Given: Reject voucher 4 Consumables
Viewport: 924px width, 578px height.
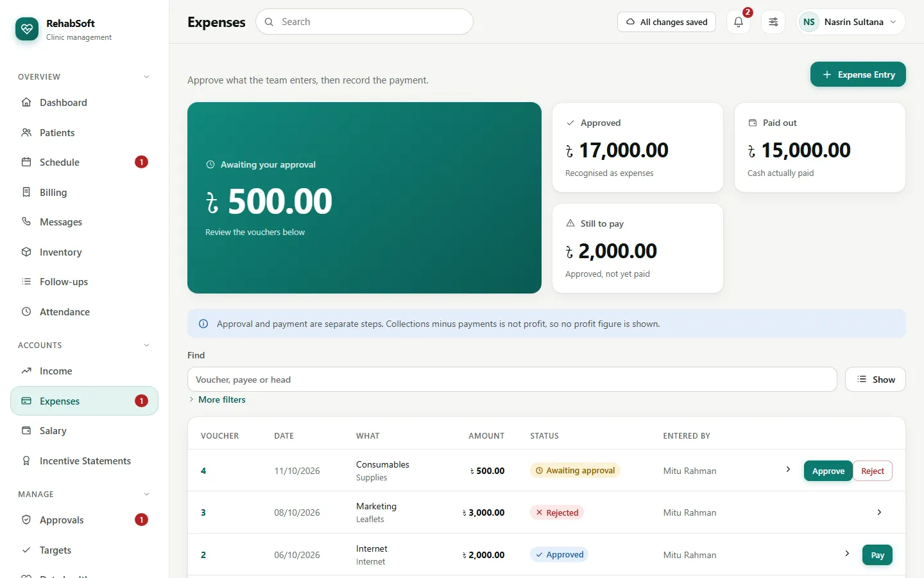Looking at the screenshot, I should point(873,471).
